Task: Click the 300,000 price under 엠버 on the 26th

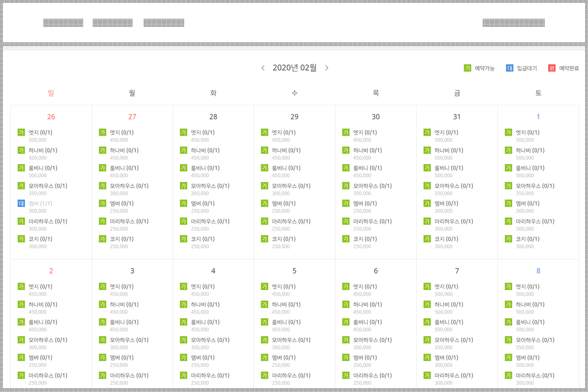Action: tap(38, 211)
